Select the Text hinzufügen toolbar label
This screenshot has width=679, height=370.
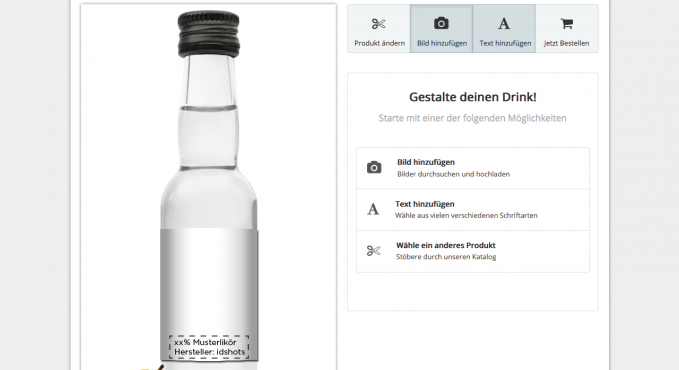505,43
